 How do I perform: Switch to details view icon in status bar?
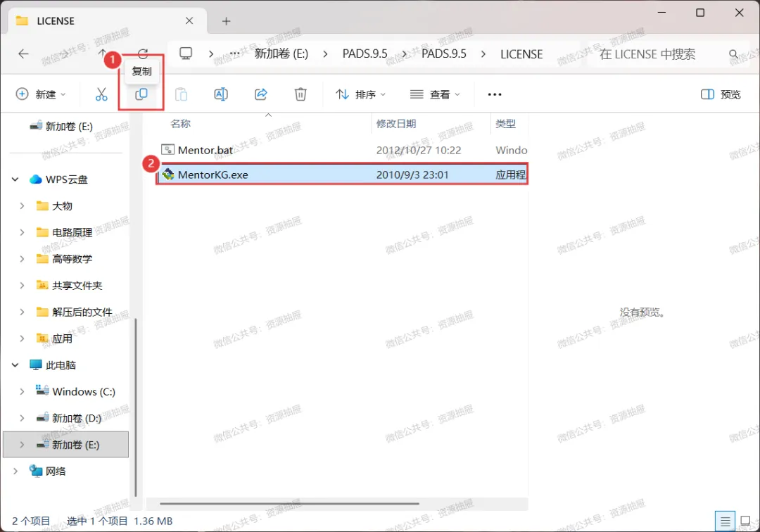725,521
